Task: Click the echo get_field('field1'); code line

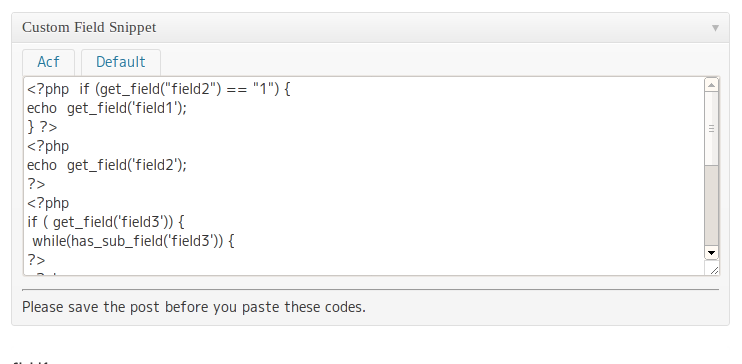Action: (x=107, y=108)
